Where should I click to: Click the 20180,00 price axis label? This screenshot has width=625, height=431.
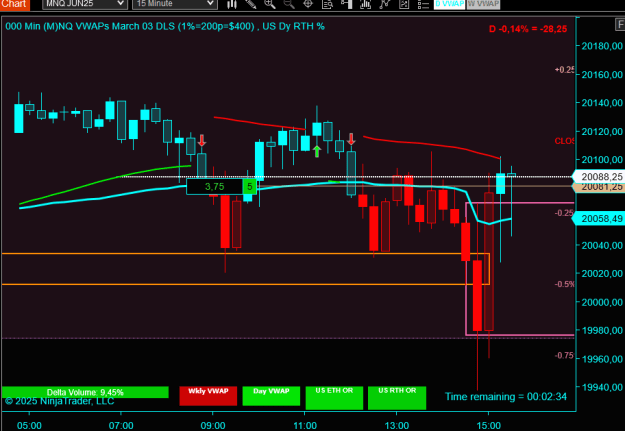[x=602, y=46]
